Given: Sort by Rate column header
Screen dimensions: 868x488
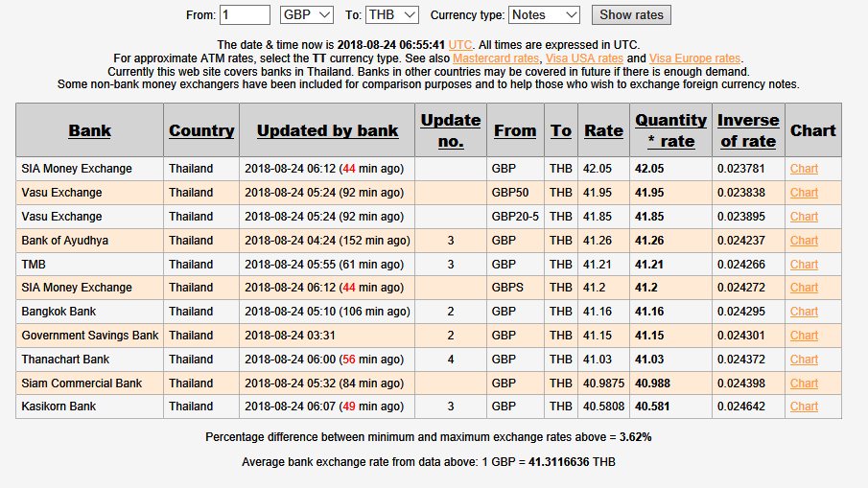Looking at the screenshot, I should [x=603, y=130].
